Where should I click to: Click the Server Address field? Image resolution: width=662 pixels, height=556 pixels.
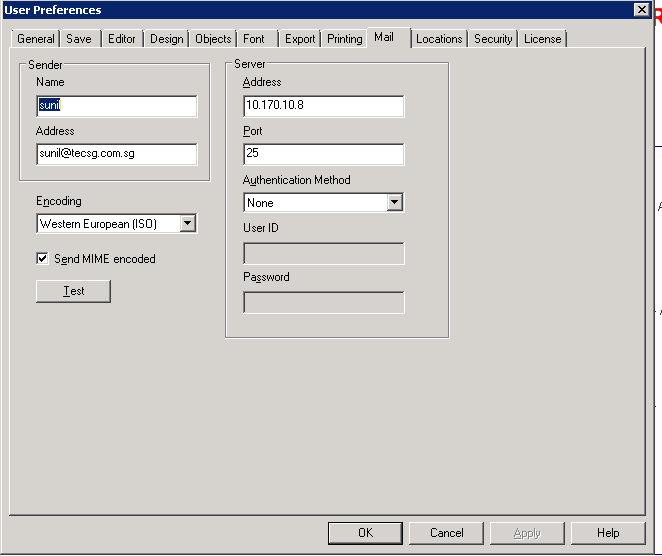pos(324,106)
